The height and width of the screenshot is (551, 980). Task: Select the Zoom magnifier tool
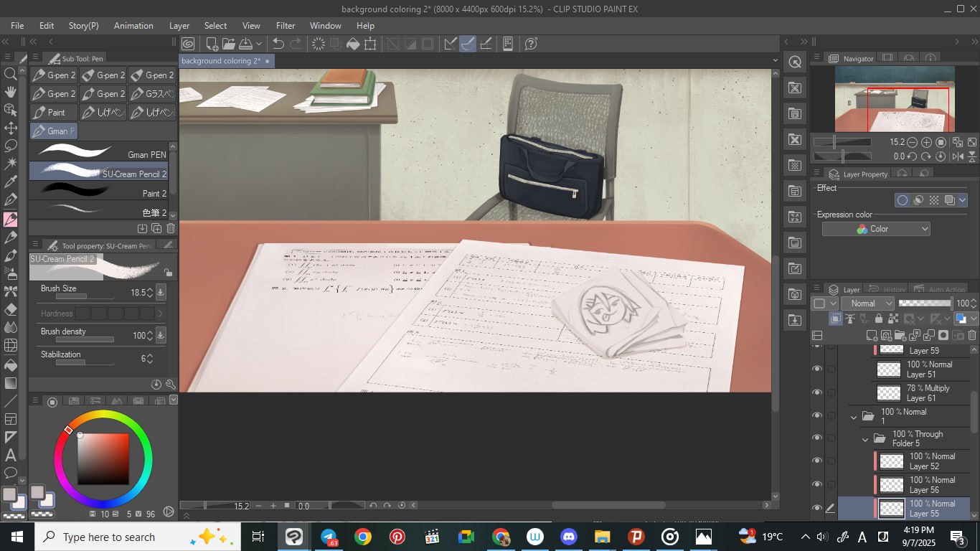coord(11,74)
